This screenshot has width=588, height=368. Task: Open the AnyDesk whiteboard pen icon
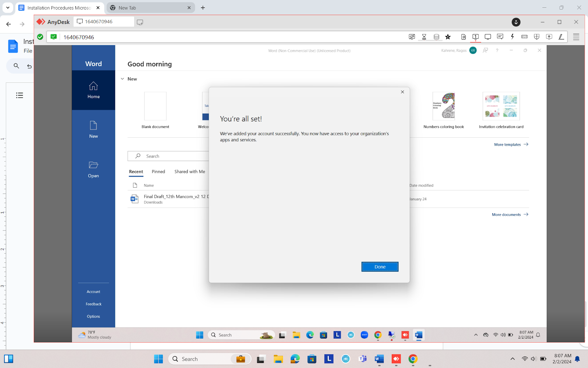(x=561, y=37)
